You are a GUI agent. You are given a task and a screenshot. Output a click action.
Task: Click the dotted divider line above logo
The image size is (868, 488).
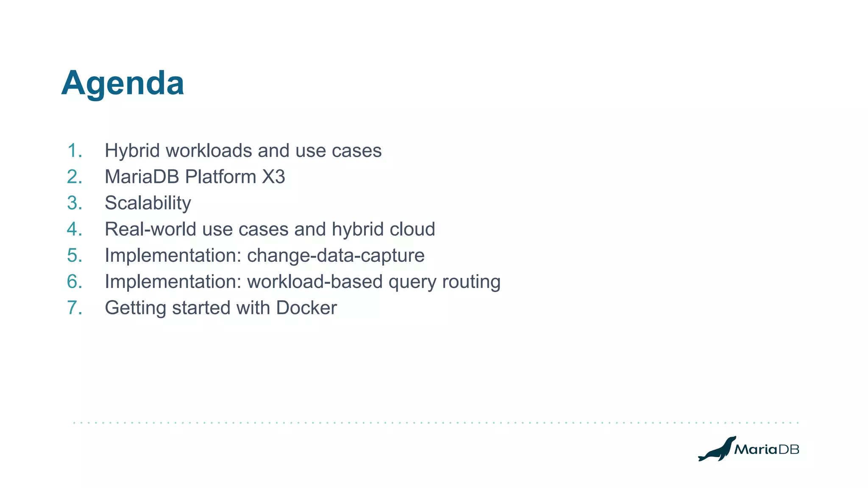pos(436,422)
